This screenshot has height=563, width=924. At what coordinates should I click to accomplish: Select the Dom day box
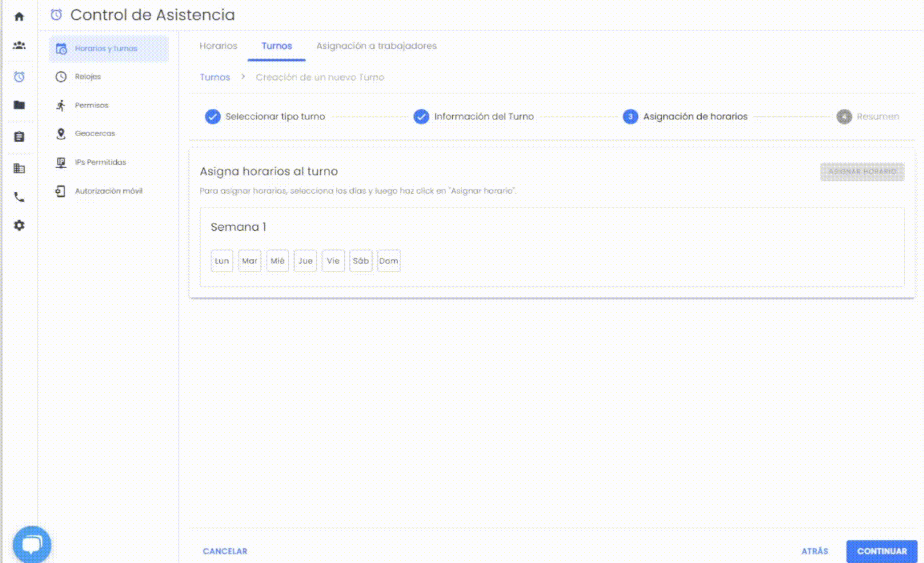389,261
